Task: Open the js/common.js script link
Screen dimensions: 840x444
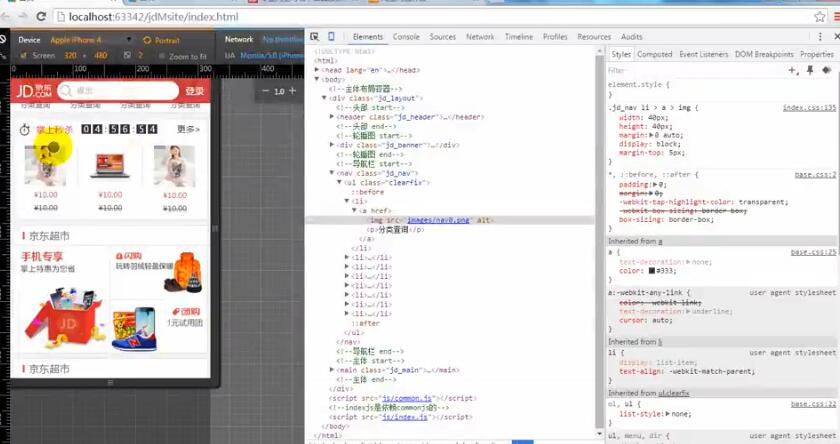Action: coord(407,398)
